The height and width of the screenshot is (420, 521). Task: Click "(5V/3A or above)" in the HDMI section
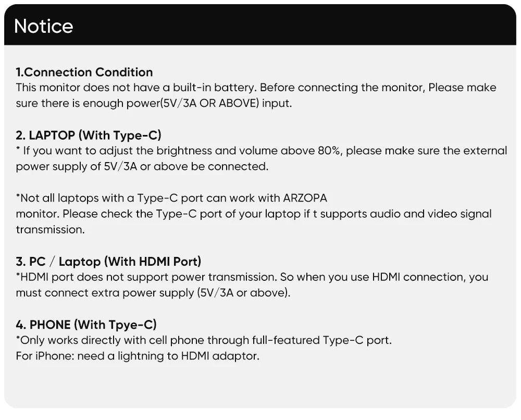click(243, 293)
